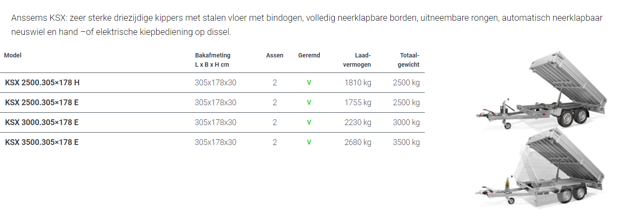Click the Model column header
The image size is (644, 217).
(13, 55)
